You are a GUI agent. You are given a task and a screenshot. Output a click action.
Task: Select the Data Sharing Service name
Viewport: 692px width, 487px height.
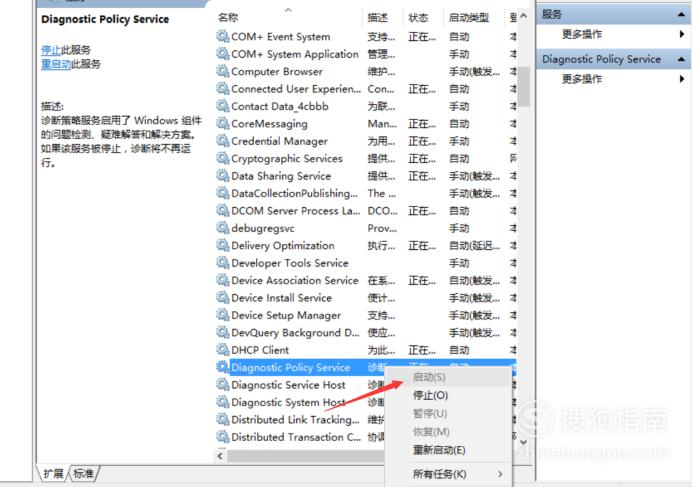[281, 176]
